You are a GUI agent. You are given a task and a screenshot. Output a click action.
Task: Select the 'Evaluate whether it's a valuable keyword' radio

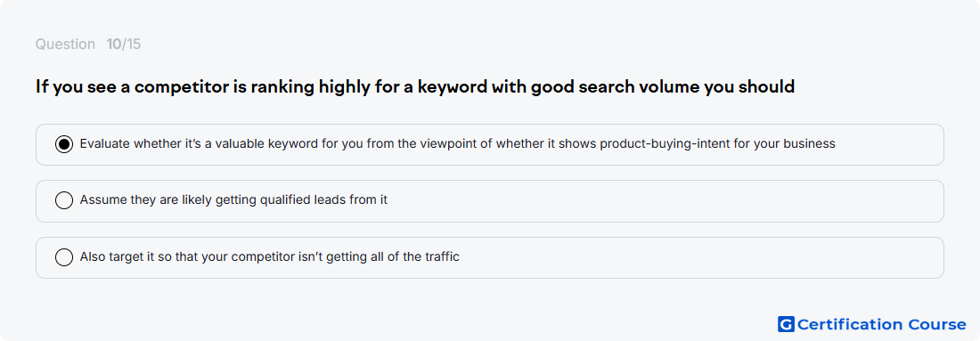click(x=64, y=144)
